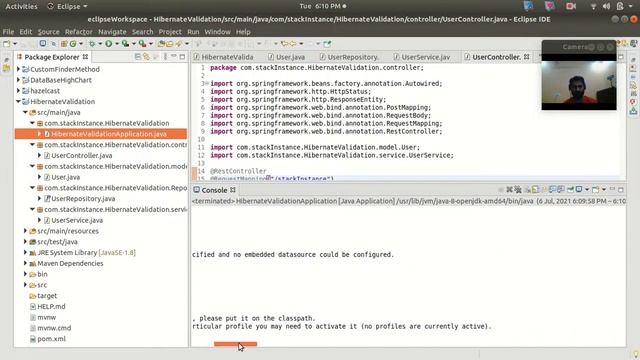Click Remove All Terminated Launches icon

pyautogui.click(x=518, y=190)
